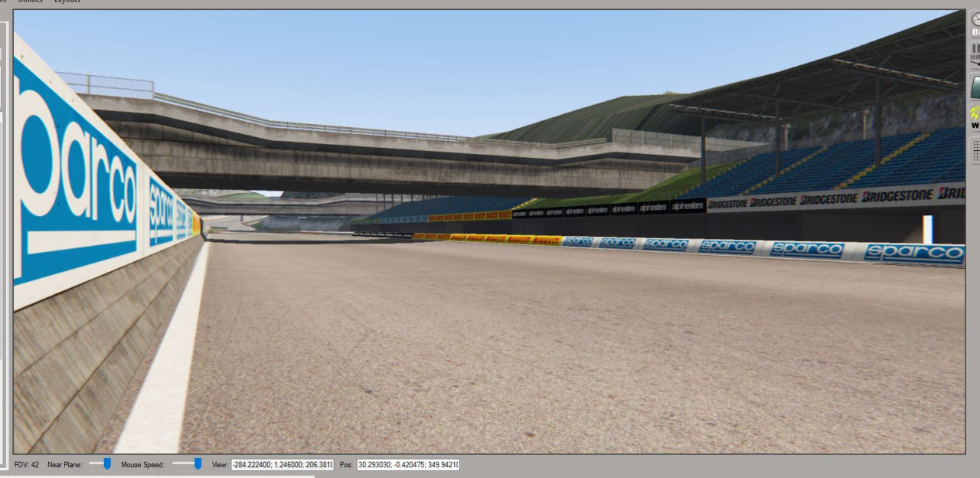The height and width of the screenshot is (478, 980).
Task: Open the gauge dial icon panel
Action: (975, 24)
